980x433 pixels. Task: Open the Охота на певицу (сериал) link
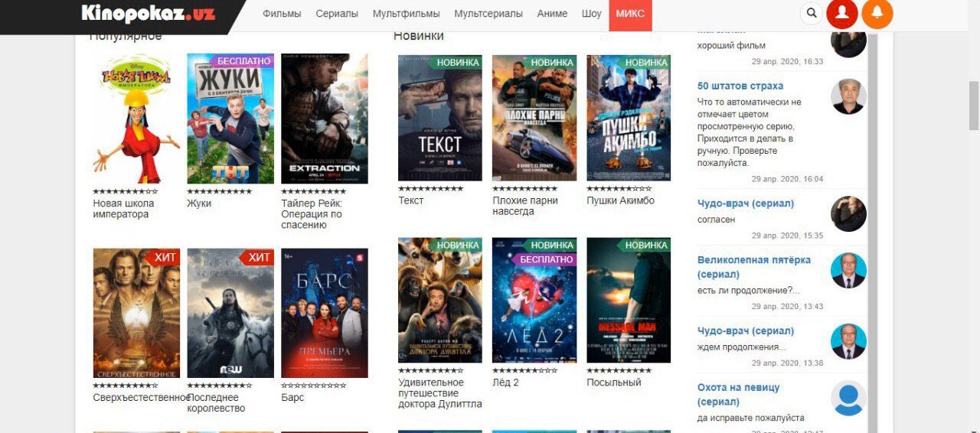coord(738,395)
